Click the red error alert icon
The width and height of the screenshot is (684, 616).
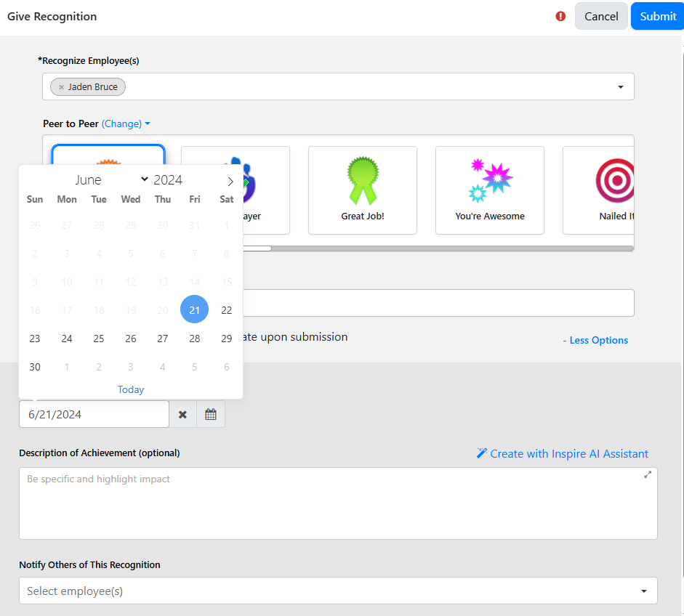pos(560,16)
